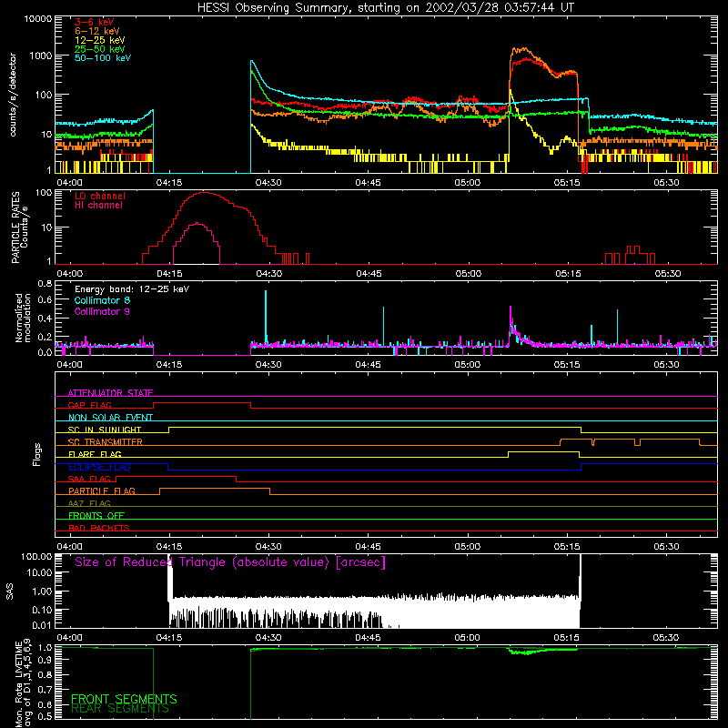Viewport: 728px width, 728px height.
Task: Select the cyan 50-100 keV legend label
Action: (103, 58)
